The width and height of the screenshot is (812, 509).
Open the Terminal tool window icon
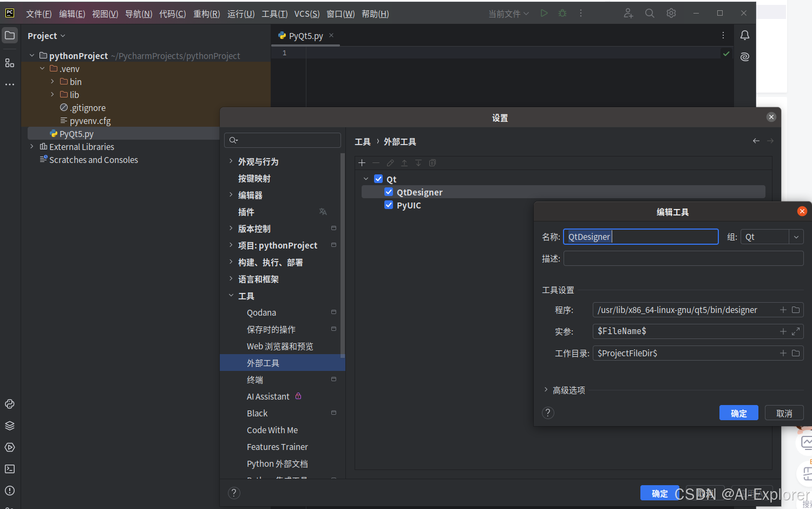click(10, 469)
